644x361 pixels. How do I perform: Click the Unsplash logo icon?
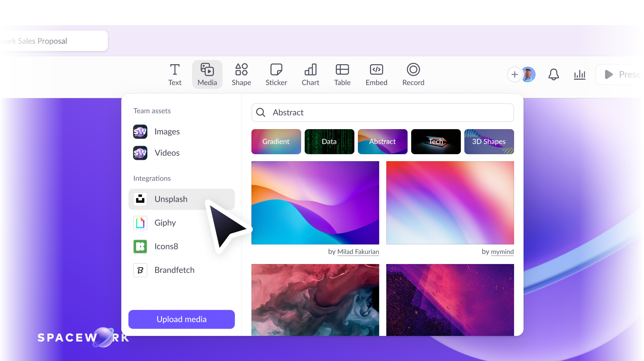pyautogui.click(x=140, y=199)
